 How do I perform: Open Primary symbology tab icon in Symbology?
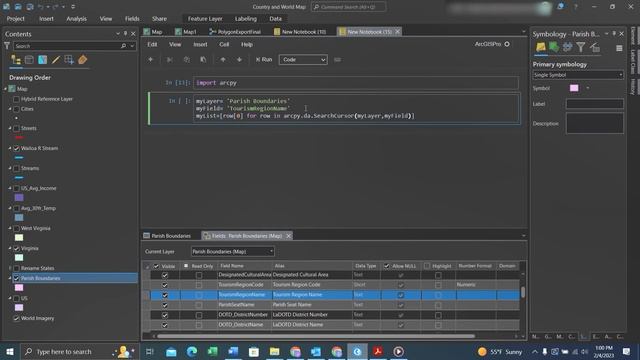pyautogui.click(x=540, y=47)
